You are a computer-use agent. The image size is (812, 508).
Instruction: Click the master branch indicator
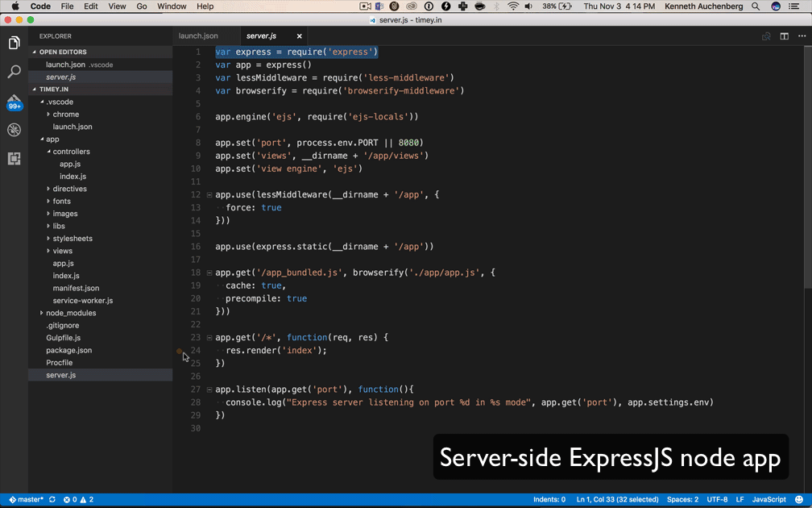27,500
